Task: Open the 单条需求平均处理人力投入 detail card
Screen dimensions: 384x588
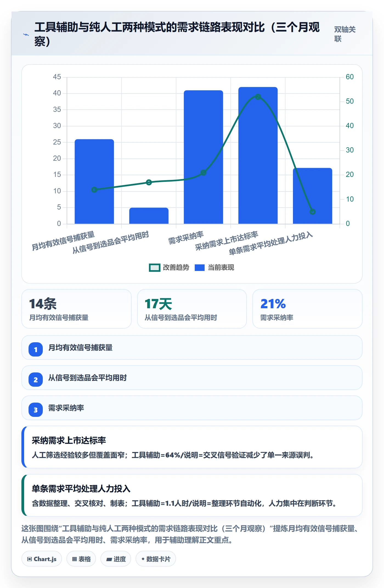Action: [x=192, y=495]
